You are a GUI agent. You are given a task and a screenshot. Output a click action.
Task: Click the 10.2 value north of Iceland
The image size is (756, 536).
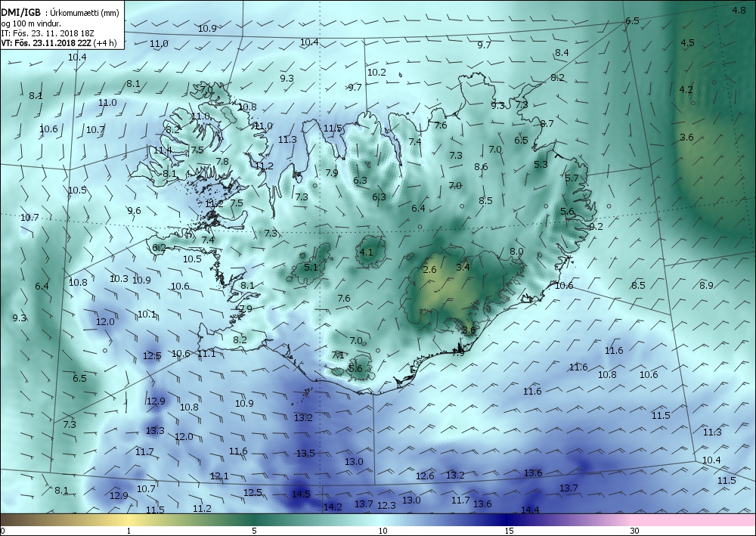click(x=376, y=73)
